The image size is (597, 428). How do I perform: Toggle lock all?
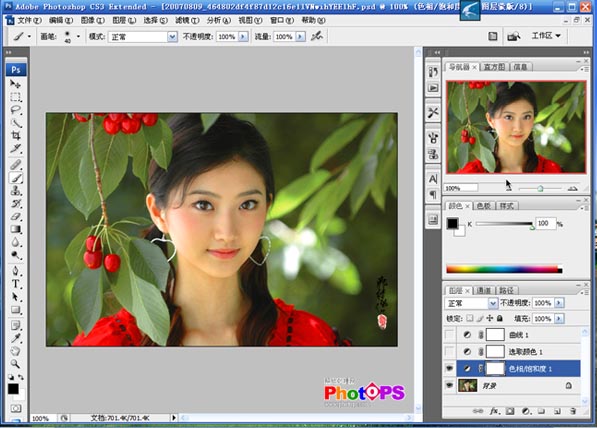pyautogui.click(x=500, y=318)
